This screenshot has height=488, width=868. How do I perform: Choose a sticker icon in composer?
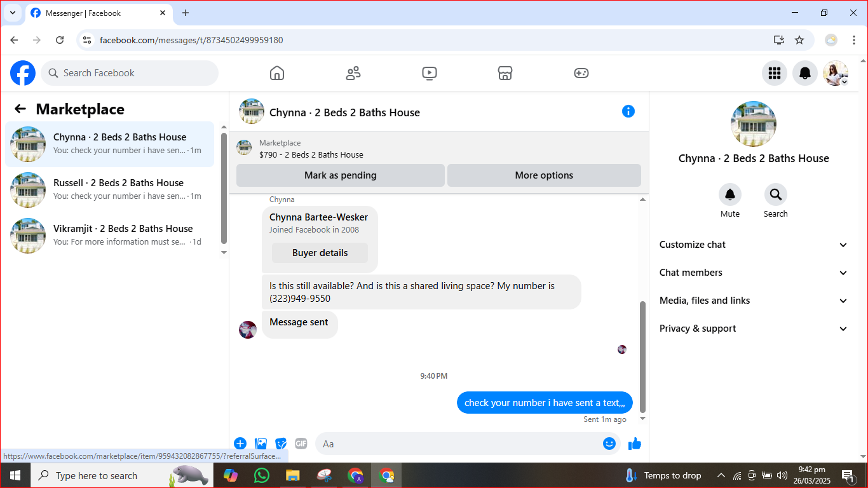[x=281, y=444]
